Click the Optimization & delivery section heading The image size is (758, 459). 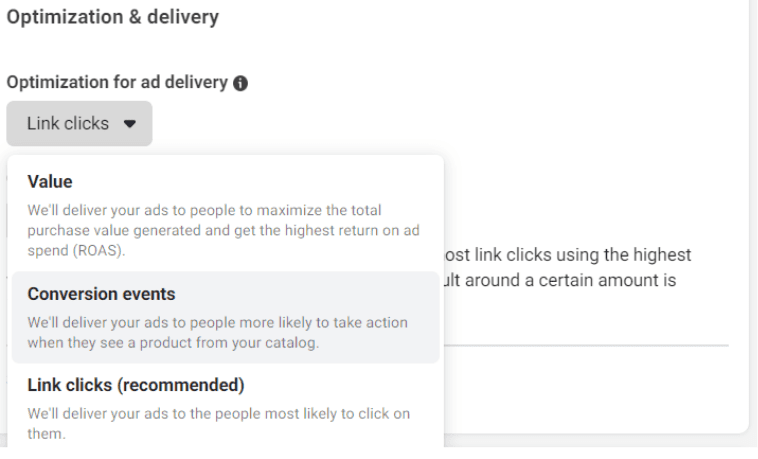pyautogui.click(x=113, y=17)
